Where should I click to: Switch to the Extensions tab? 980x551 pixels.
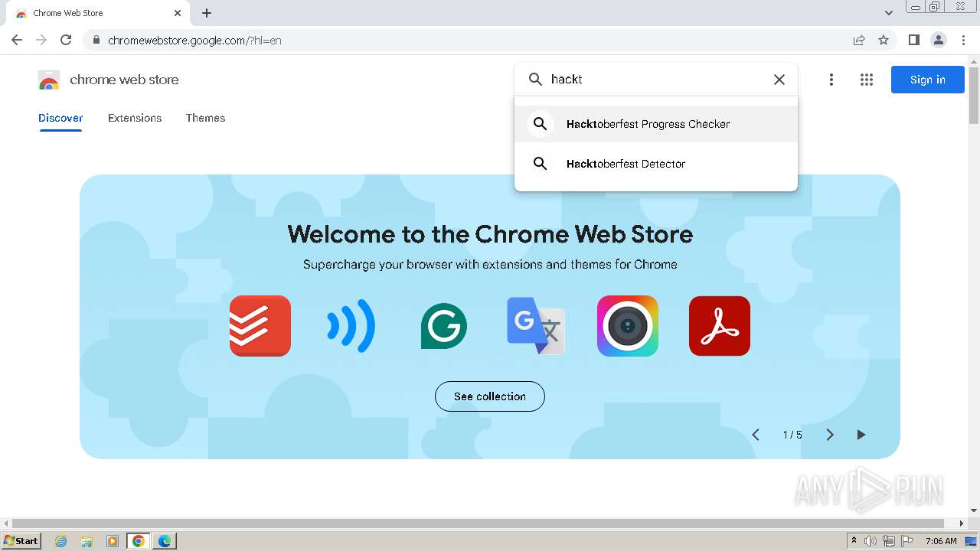(x=135, y=118)
